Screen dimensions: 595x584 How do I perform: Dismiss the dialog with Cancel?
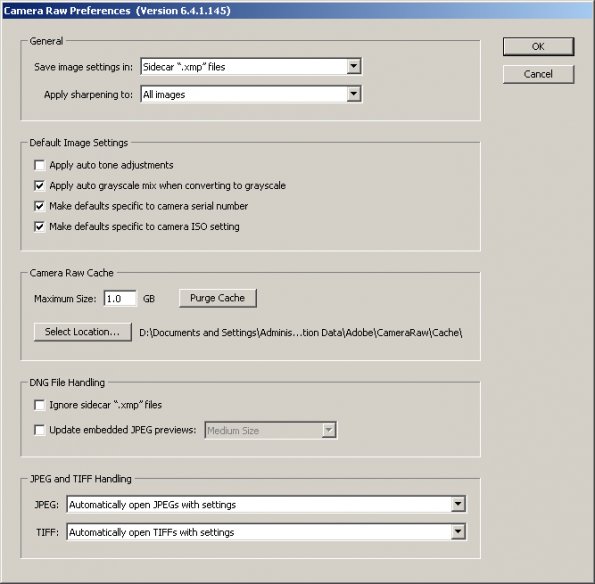[538, 74]
